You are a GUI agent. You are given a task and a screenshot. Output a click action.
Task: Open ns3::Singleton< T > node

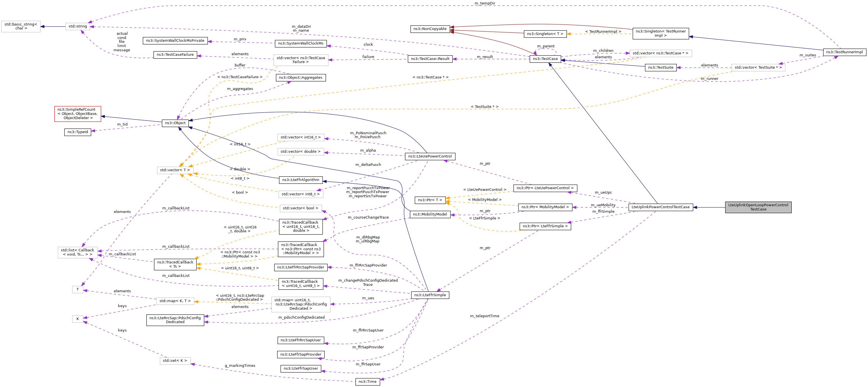tap(545, 34)
